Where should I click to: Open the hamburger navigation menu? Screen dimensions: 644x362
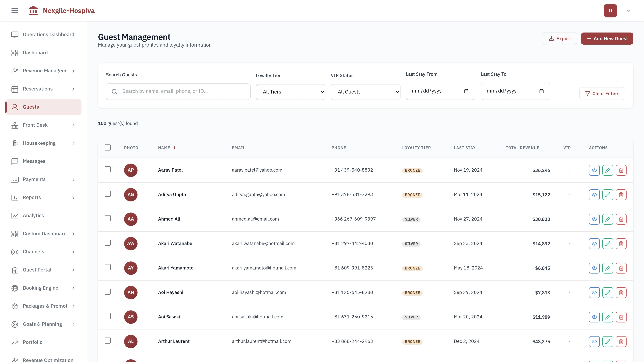tap(14, 11)
